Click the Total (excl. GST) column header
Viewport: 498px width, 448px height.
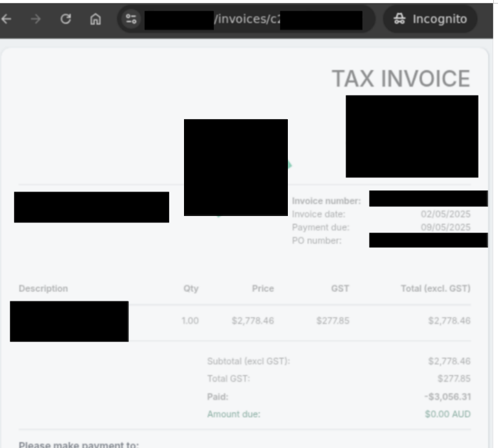(435, 289)
